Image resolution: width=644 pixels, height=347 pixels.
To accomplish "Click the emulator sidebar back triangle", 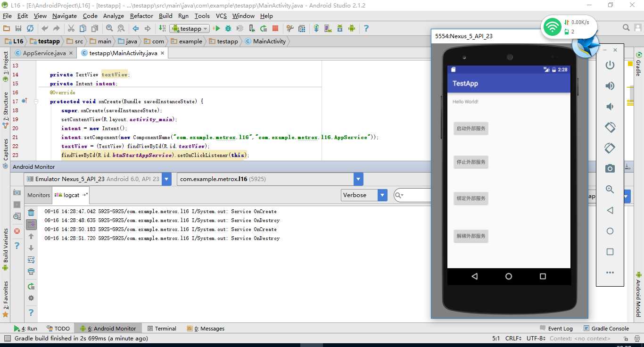I will (610, 210).
